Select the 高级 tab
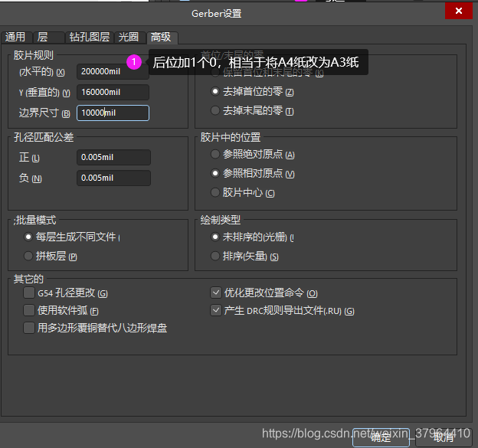The width and height of the screenshot is (478, 448). point(162,38)
